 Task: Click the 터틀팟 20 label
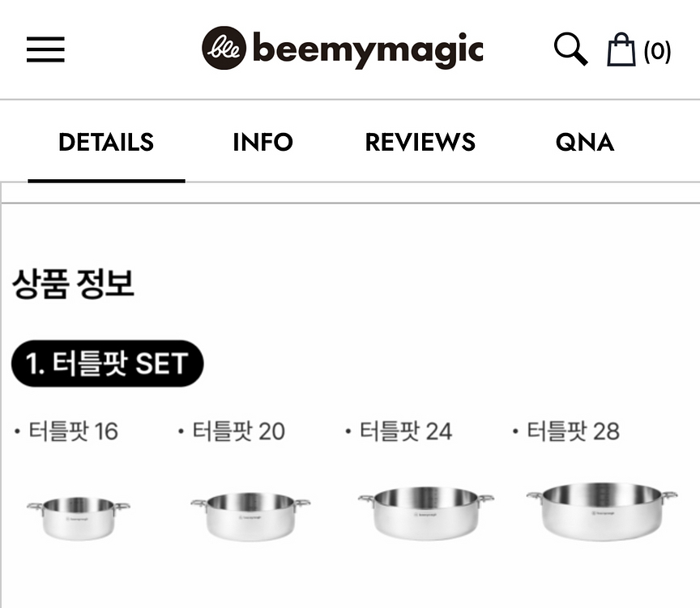coord(238,431)
